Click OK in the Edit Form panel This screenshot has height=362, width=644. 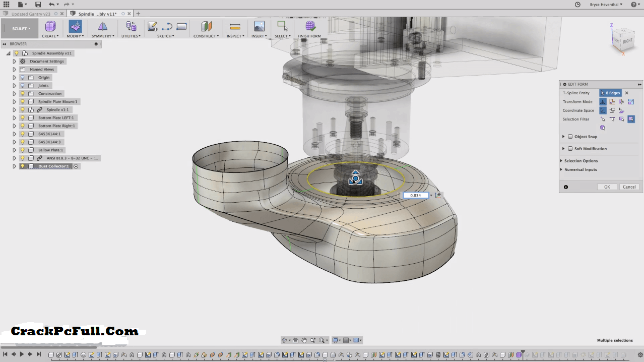pos(607,187)
